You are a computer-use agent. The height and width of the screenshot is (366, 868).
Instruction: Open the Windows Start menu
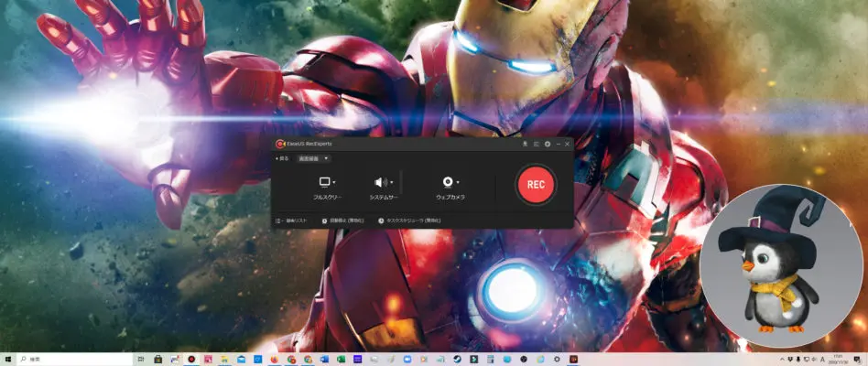(x=7, y=360)
